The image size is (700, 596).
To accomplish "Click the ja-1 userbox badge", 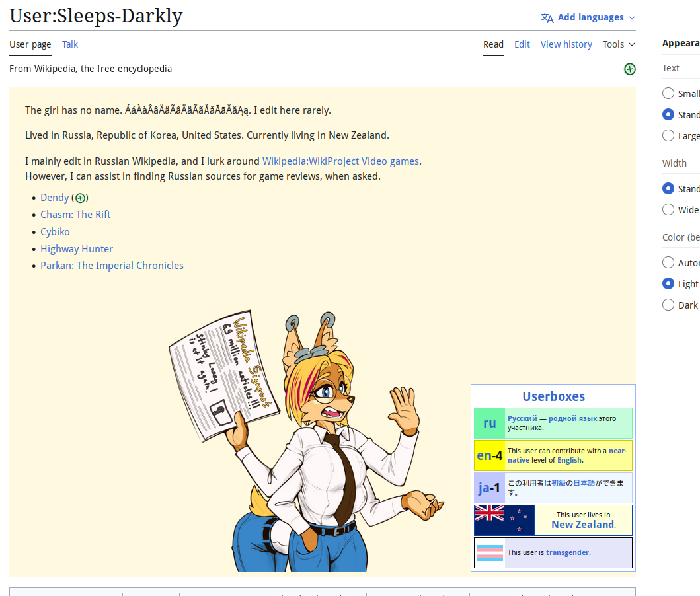I will [489, 488].
